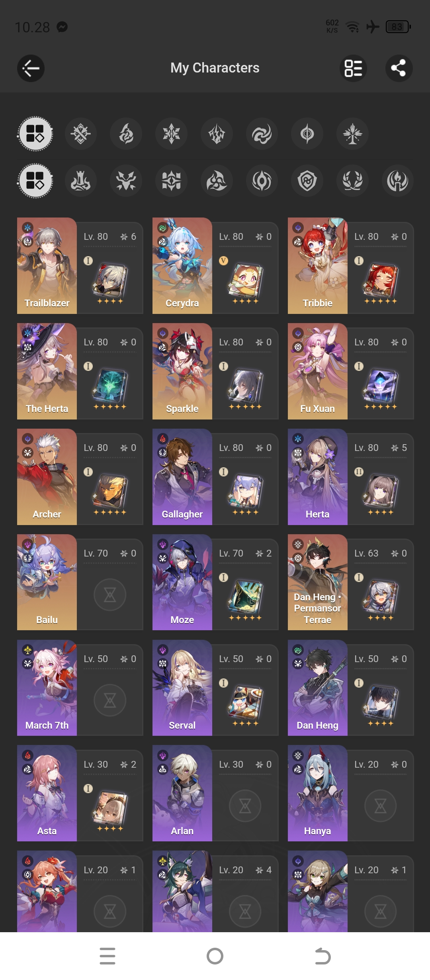The image size is (430, 980).
Task: Filter characters by Lightning element
Action: tap(217, 134)
